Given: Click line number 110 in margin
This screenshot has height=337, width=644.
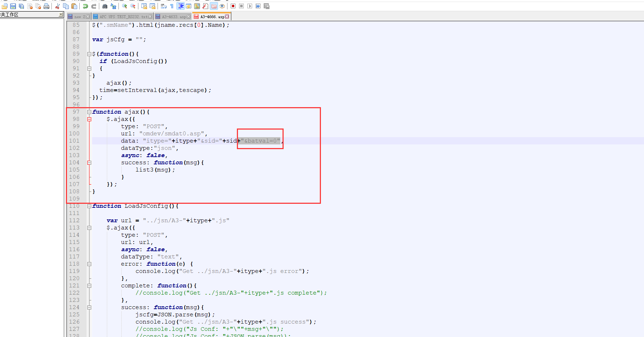Looking at the screenshot, I should 74,206.
